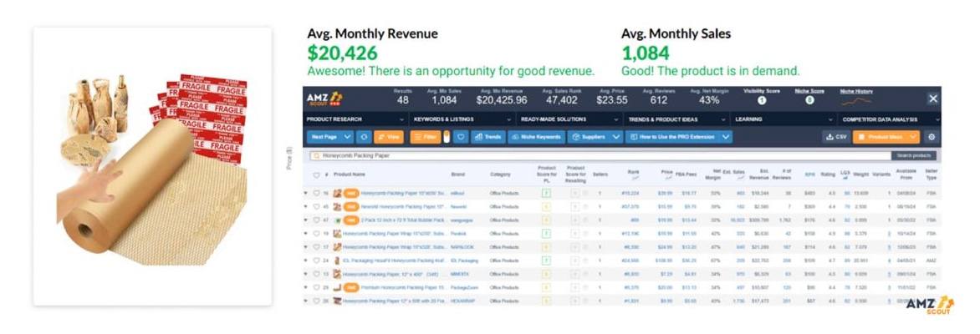Viewport: 980px width, 334px height.
Task: Favorite product row number 17
Action: 316,246
